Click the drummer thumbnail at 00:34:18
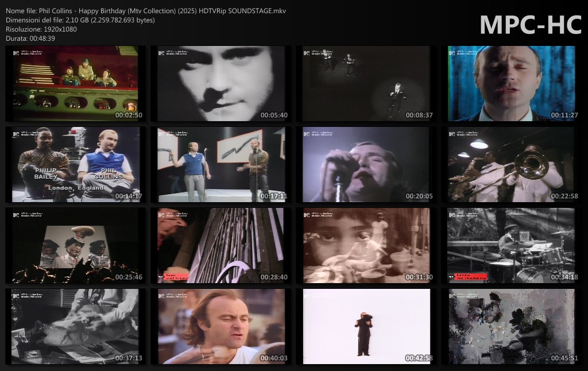Image resolution: width=588 pixels, height=371 pixels. tap(511, 246)
